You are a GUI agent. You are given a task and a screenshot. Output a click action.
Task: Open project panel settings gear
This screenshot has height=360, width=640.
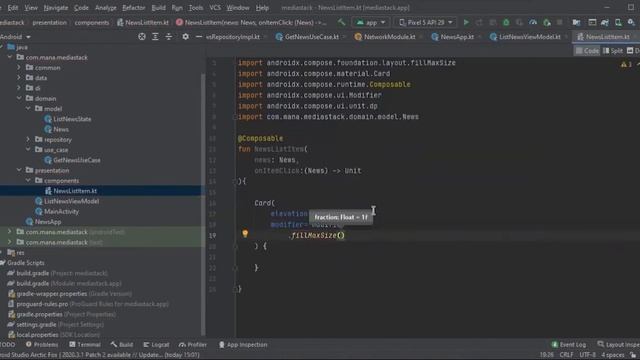pyautogui.click(x=185, y=37)
